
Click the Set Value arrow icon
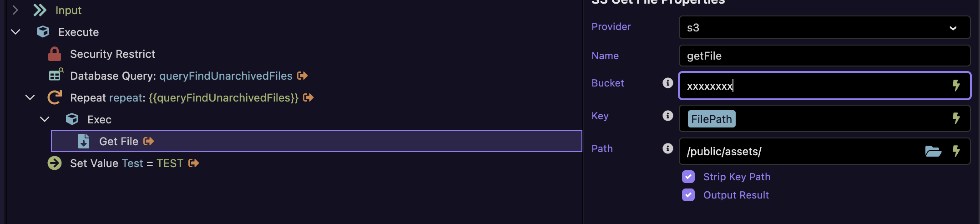click(x=55, y=163)
